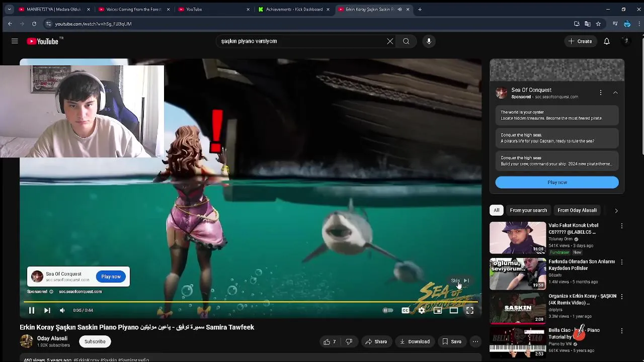Switch to Voices Coming from the Forest tab
This screenshot has height=362, width=644.
(133, 9)
